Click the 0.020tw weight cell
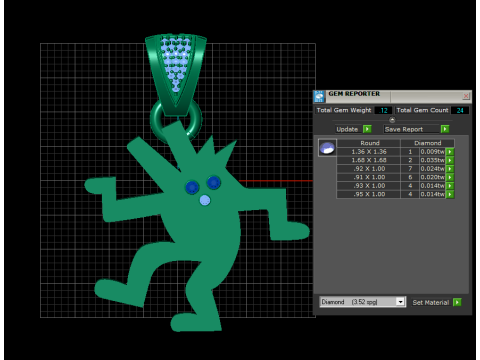The image size is (480, 360). click(x=432, y=177)
